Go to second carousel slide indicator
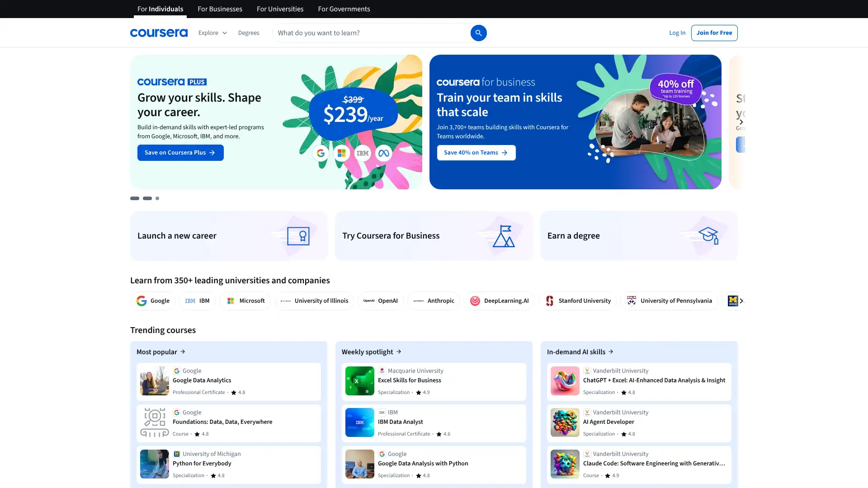868x488 pixels. (x=147, y=198)
